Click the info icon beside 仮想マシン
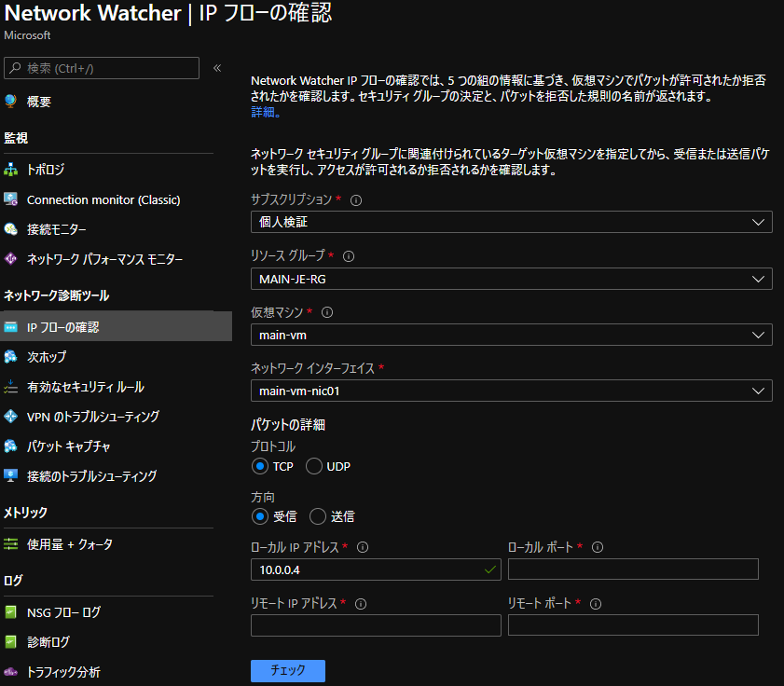The width and height of the screenshot is (784, 686). (x=327, y=312)
